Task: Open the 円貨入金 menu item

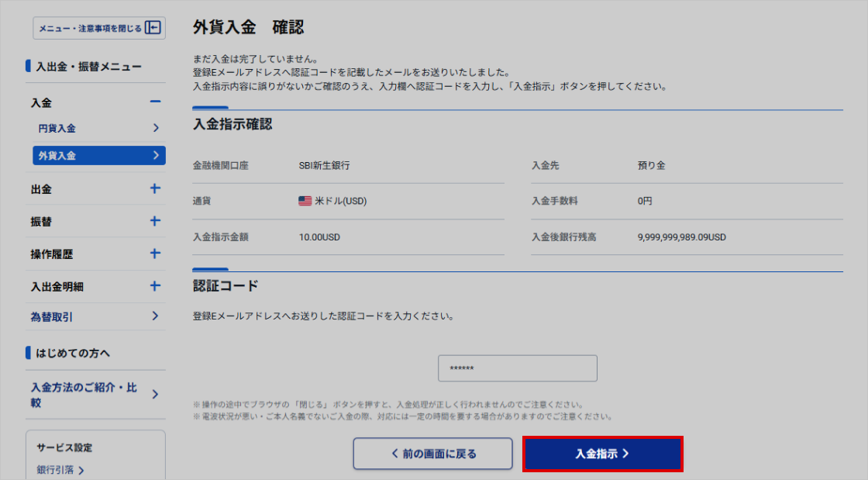Action: point(57,128)
